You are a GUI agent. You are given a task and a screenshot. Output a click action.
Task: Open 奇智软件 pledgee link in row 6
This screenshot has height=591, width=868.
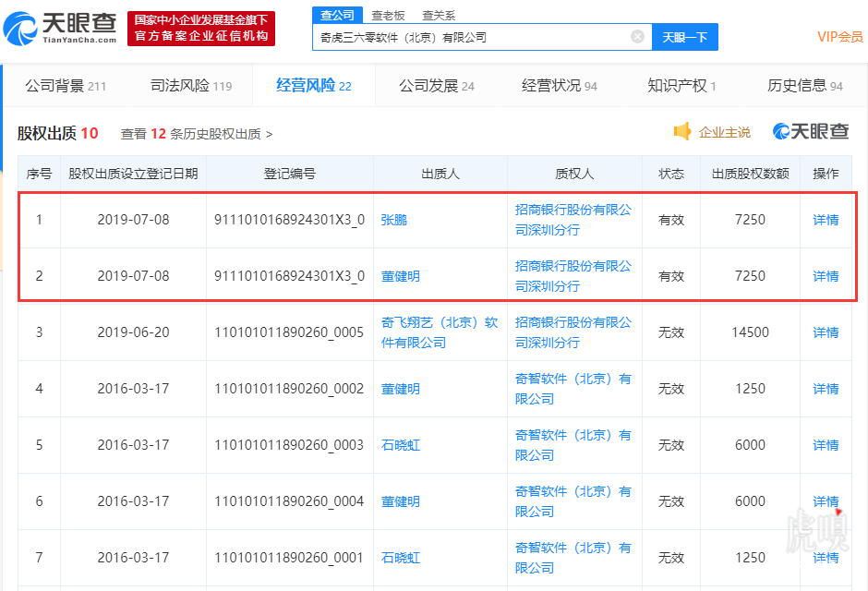(x=573, y=501)
